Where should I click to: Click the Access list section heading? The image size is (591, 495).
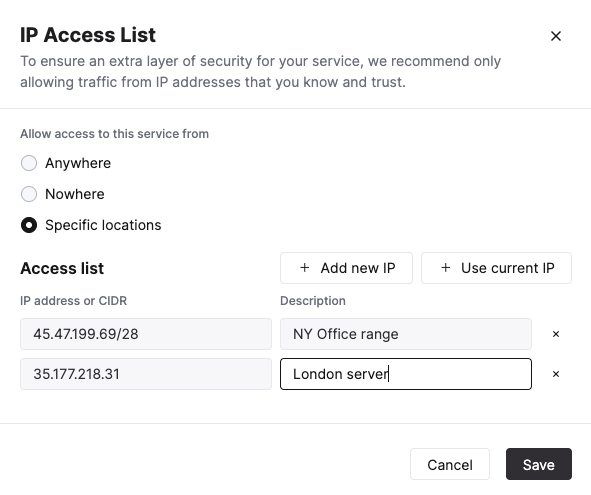pos(62,268)
